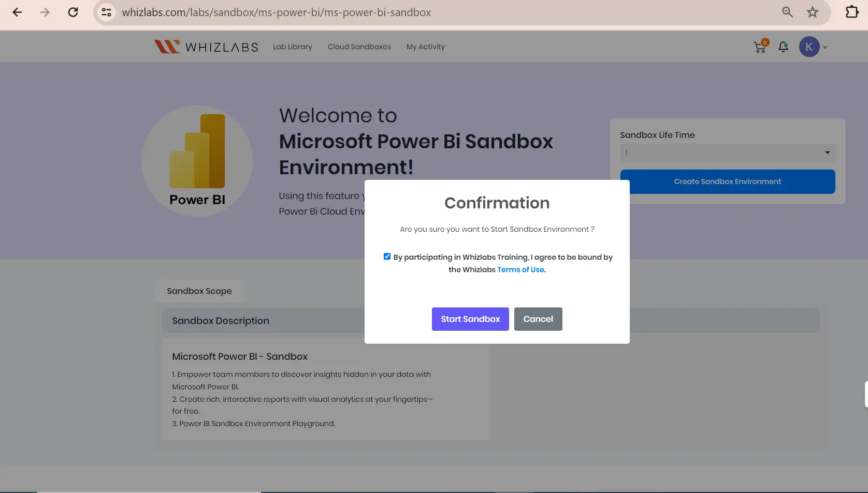Click the Whizlabs logo
The height and width of the screenshot is (493, 868).
coord(206,47)
